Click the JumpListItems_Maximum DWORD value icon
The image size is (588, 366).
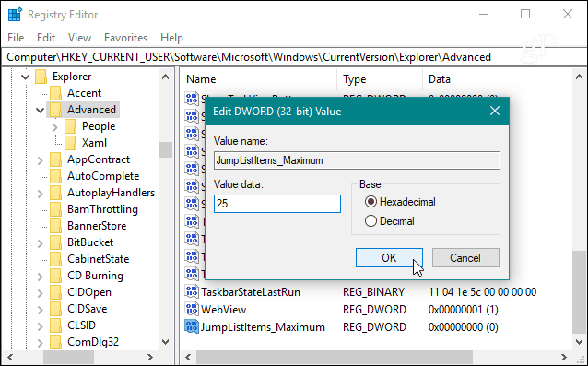[x=192, y=326]
